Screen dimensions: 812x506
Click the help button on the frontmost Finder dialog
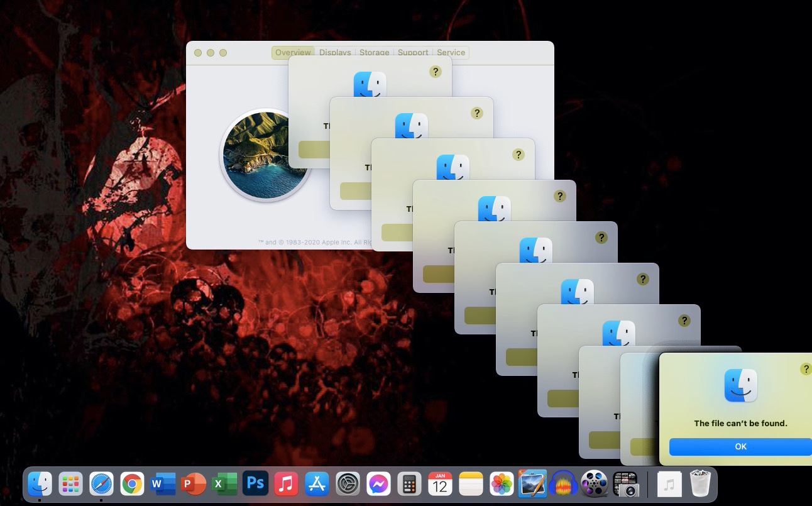[806, 369]
